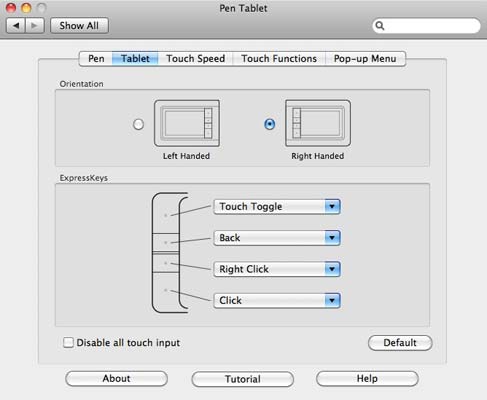Open the Touch Toggle dropdown
Screen dimensions: 487x400
click(277, 207)
